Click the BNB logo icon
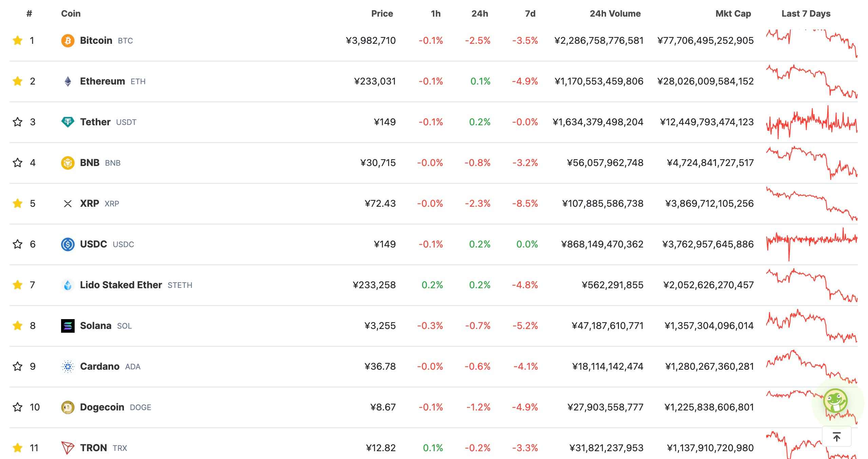This screenshot has height=459, width=868. point(68,163)
